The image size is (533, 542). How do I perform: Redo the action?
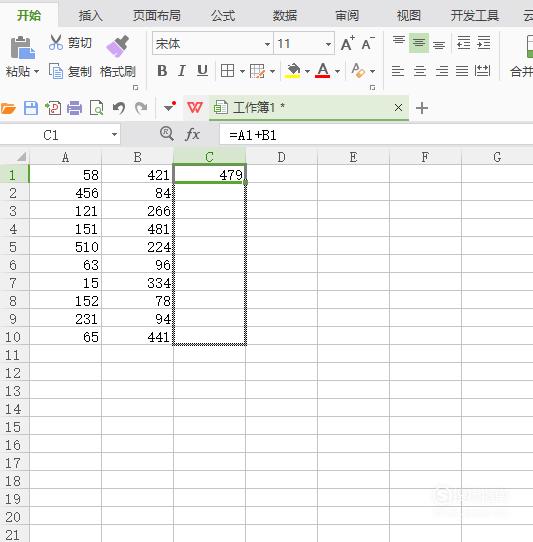(x=141, y=108)
